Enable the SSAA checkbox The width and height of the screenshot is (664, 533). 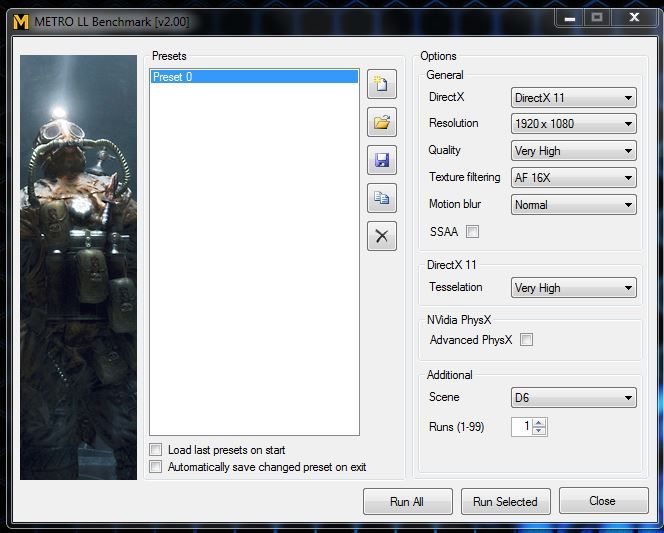click(473, 232)
